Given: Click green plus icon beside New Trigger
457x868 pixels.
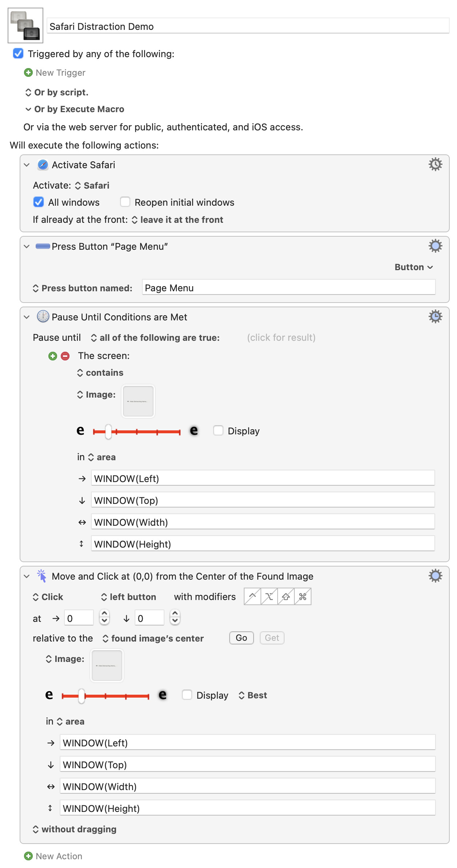Looking at the screenshot, I should (28, 72).
